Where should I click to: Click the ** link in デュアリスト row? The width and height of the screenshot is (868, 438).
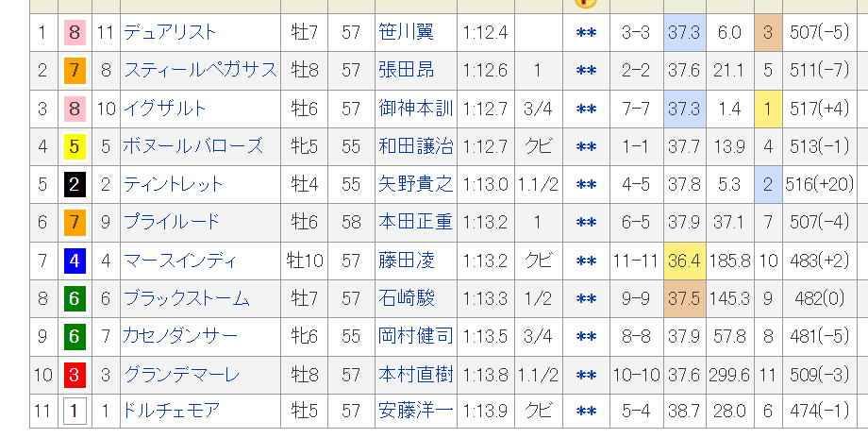coord(586,33)
